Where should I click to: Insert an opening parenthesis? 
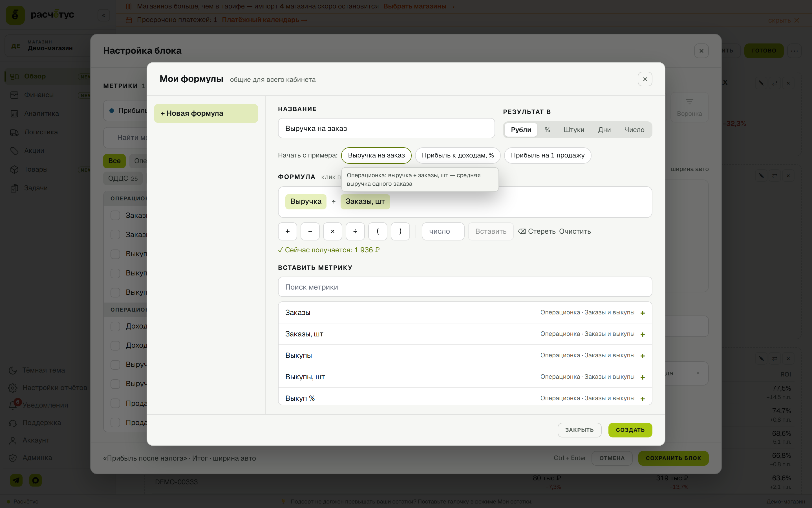click(378, 231)
